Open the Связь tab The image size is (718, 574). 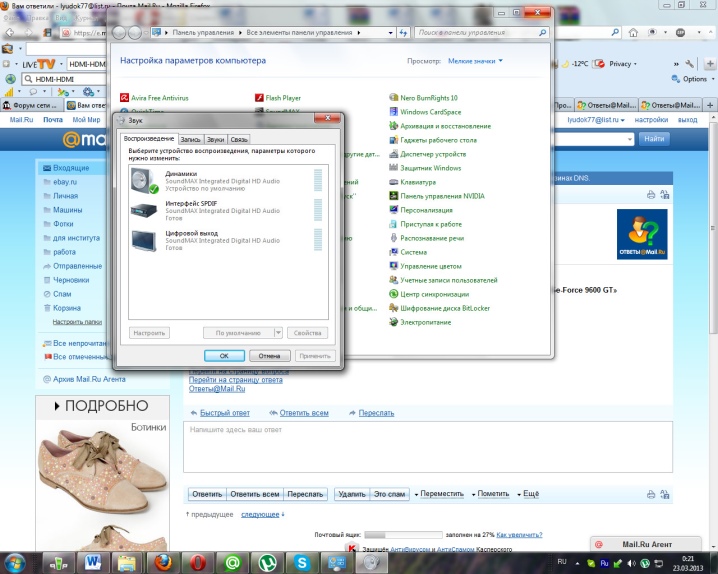[x=239, y=140]
